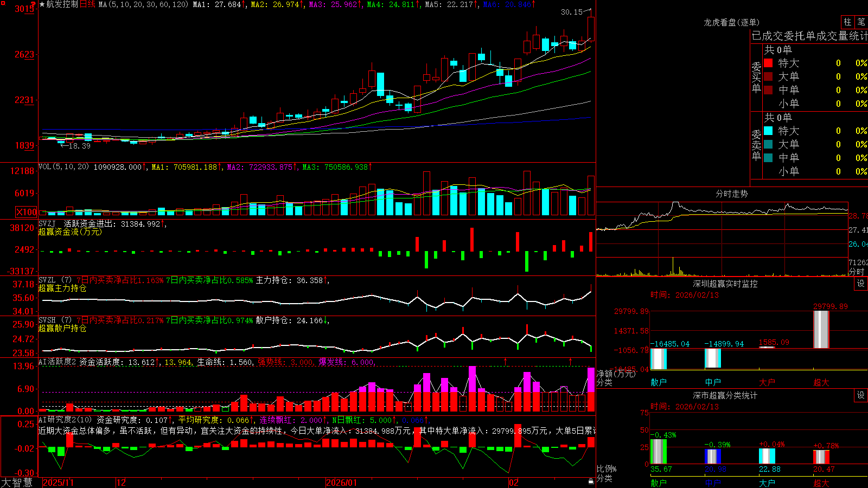
Task: Click the 18.39 low price annotation
Action: tap(79, 146)
